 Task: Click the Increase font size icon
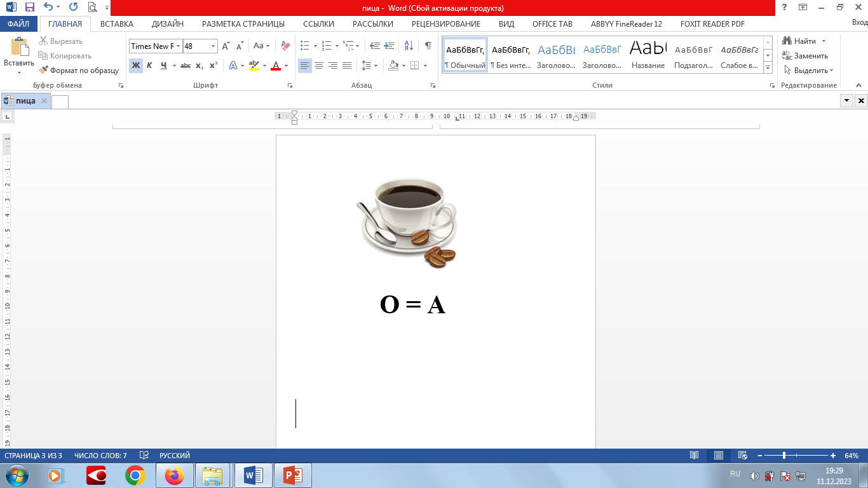[x=226, y=46]
